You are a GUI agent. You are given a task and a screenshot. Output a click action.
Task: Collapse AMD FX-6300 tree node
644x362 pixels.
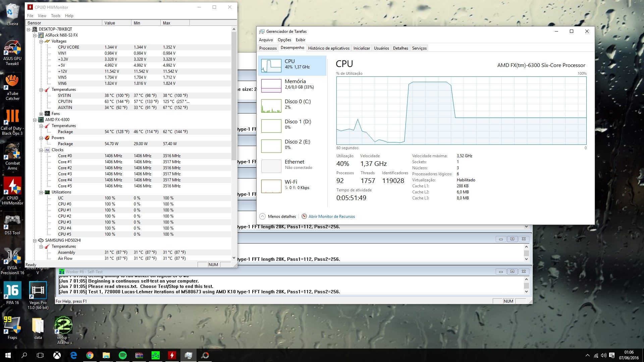(35, 120)
